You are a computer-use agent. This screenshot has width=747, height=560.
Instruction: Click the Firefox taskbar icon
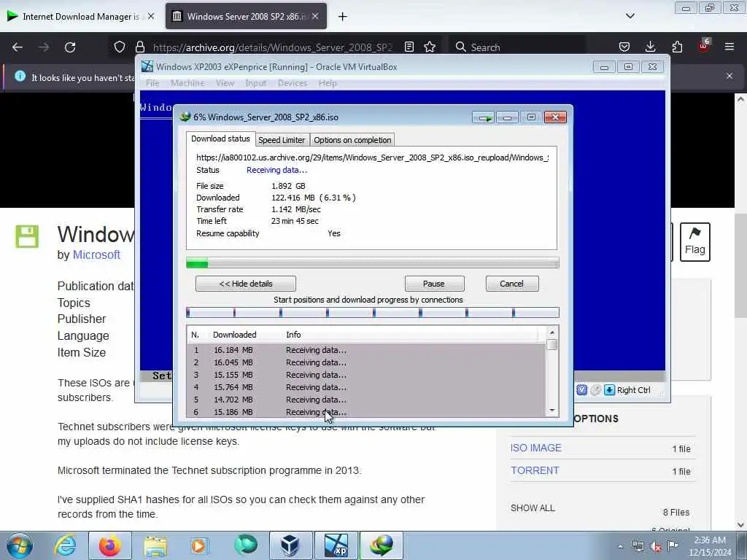pyautogui.click(x=110, y=545)
